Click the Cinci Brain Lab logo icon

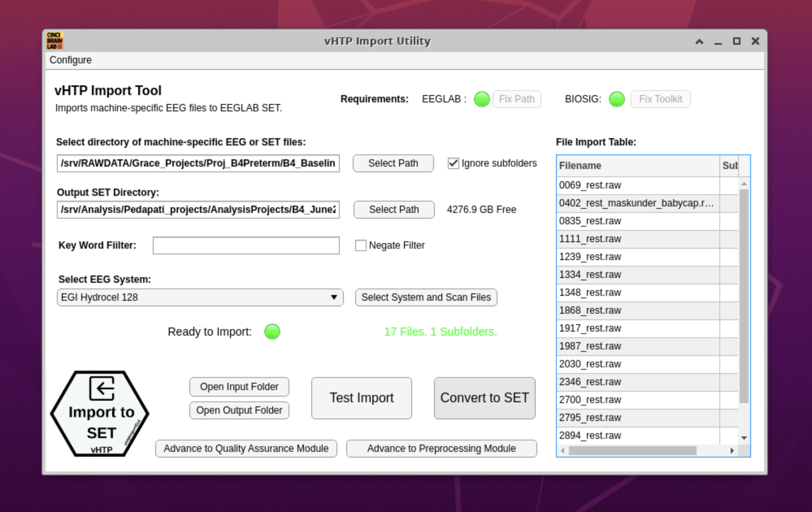click(54, 41)
